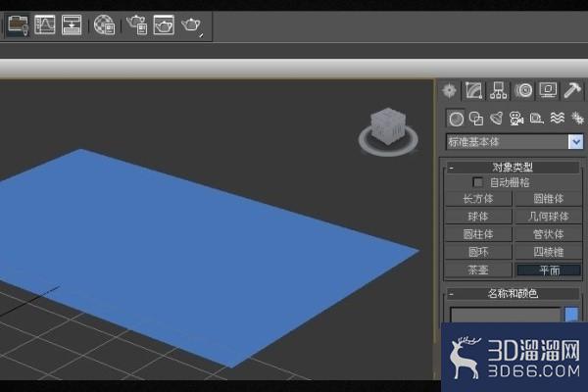Switch to the Utilities hammer tab

pyautogui.click(x=572, y=90)
